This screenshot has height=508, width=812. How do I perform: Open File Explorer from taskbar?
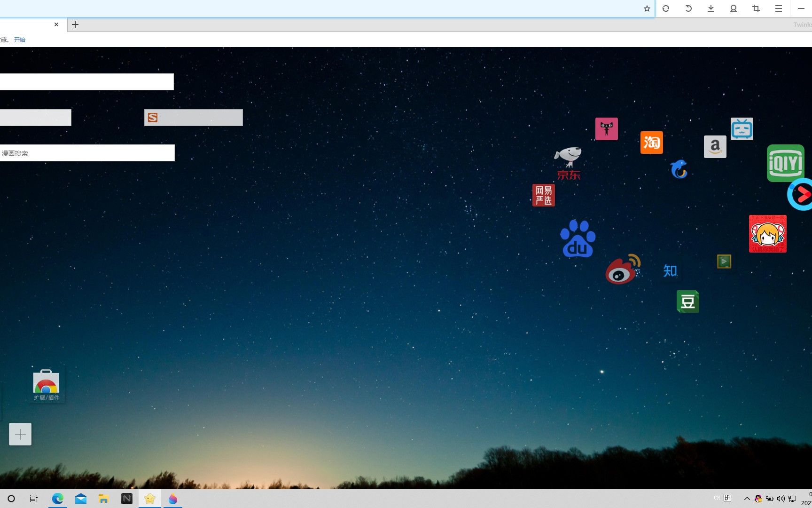pyautogui.click(x=103, y=499)
